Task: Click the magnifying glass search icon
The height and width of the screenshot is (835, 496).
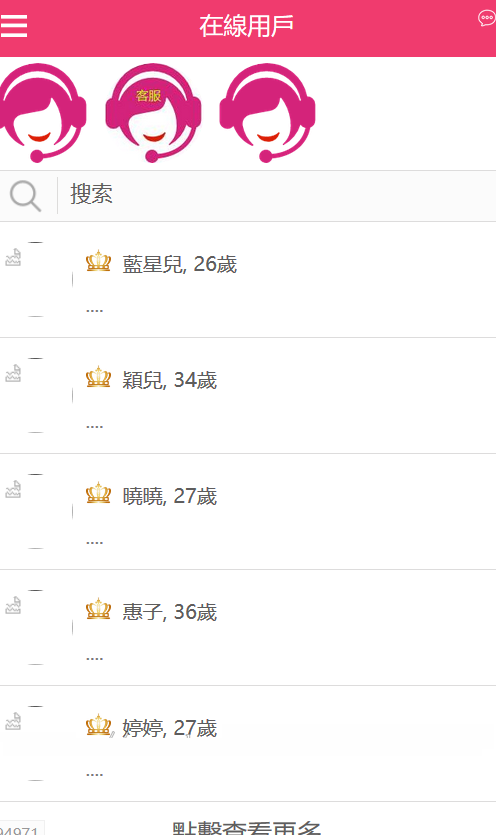Action: 26,196
